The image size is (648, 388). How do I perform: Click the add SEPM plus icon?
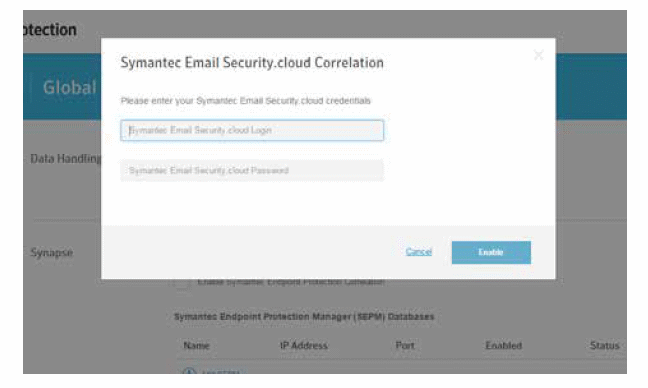click(189, 371)
